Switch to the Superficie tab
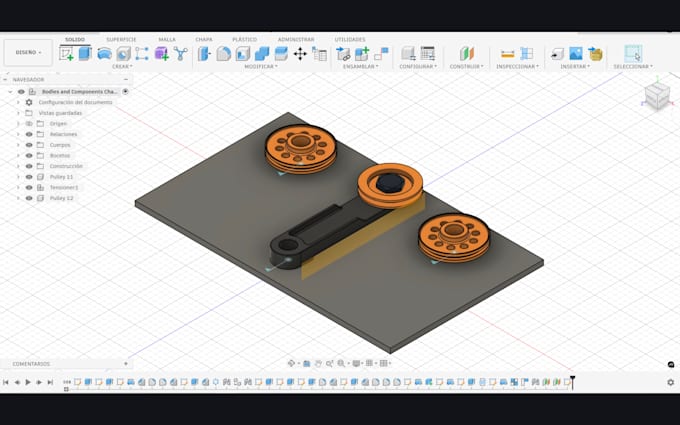 [x=121, y=39]
